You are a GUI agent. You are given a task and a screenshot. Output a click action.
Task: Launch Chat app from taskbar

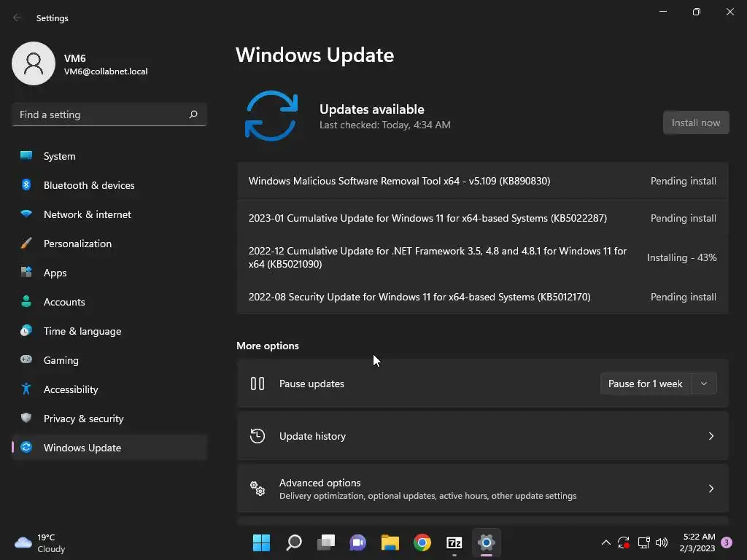(x=357, y=542)
